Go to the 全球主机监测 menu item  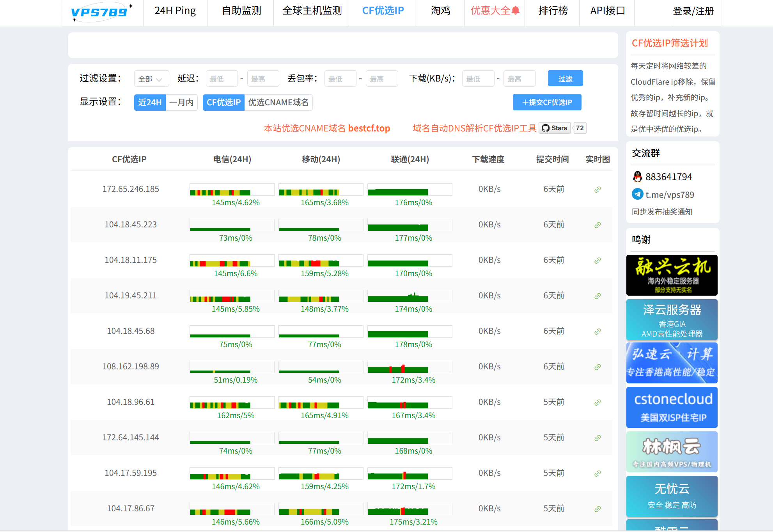[x=311, y=11]
